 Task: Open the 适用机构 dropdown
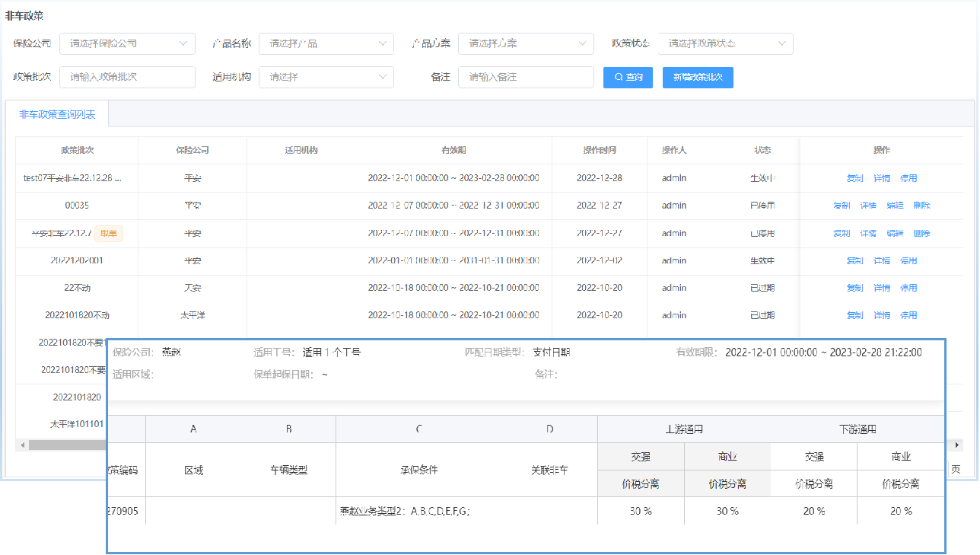click(326, 77)
